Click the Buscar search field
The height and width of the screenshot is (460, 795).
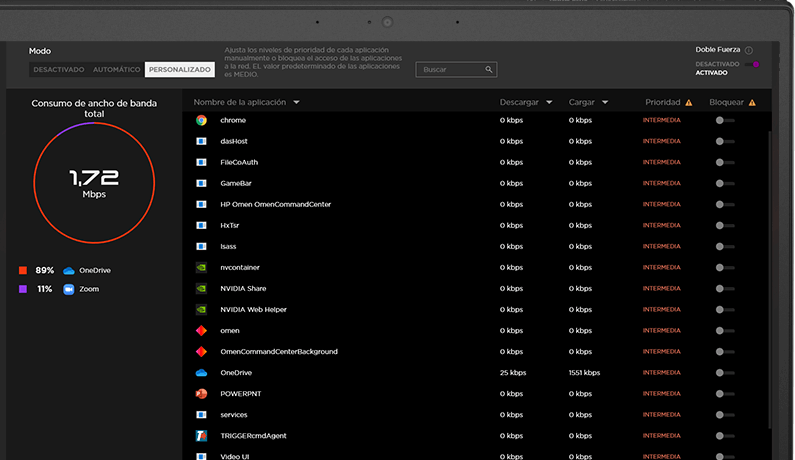pos(456,69)
